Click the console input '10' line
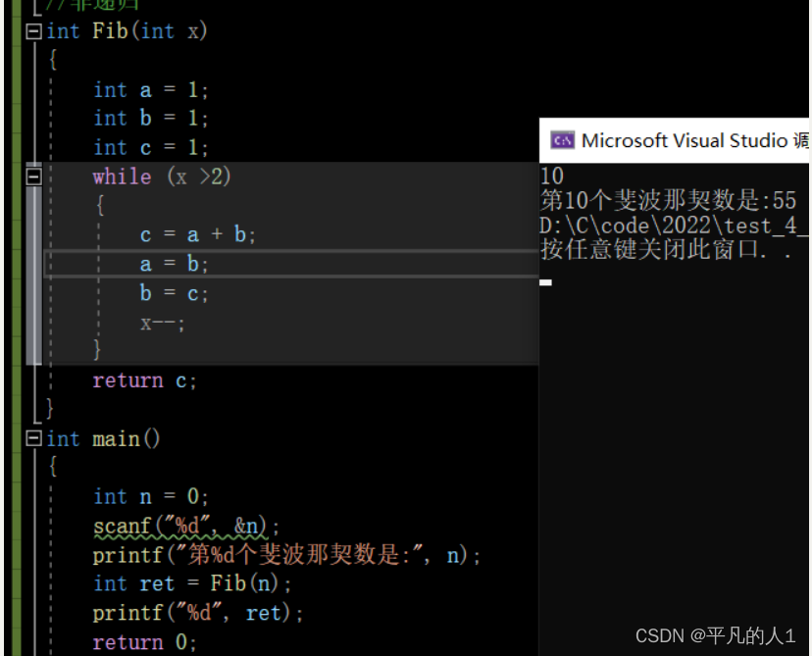812x656 pixels. click(551, 177)
